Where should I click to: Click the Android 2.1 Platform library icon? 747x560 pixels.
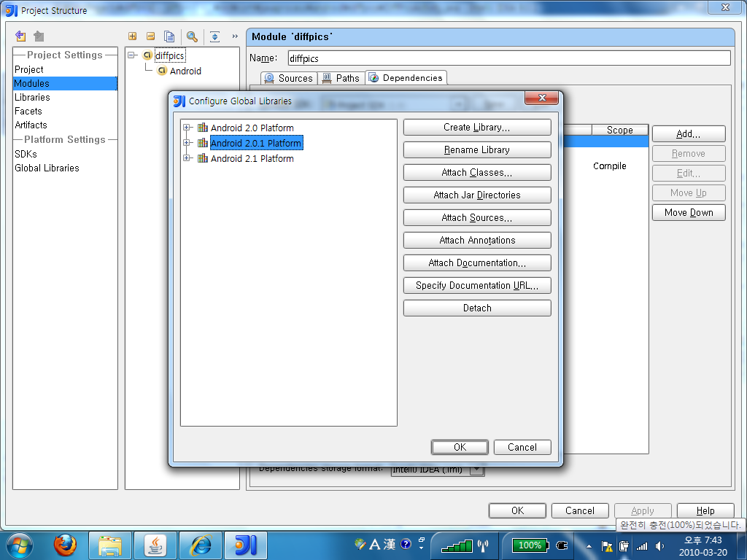pos(203,158)
